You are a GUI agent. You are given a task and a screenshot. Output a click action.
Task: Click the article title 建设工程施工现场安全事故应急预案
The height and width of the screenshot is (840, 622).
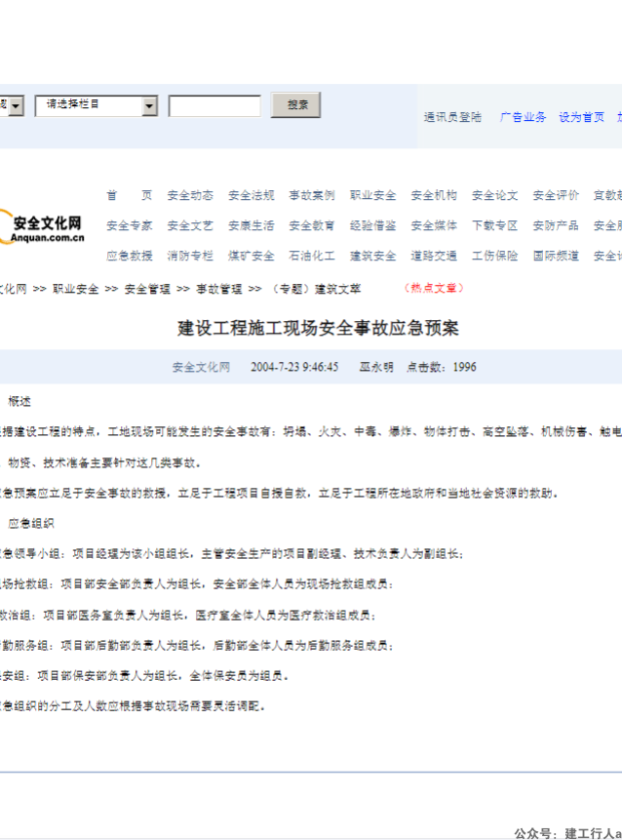318,328
